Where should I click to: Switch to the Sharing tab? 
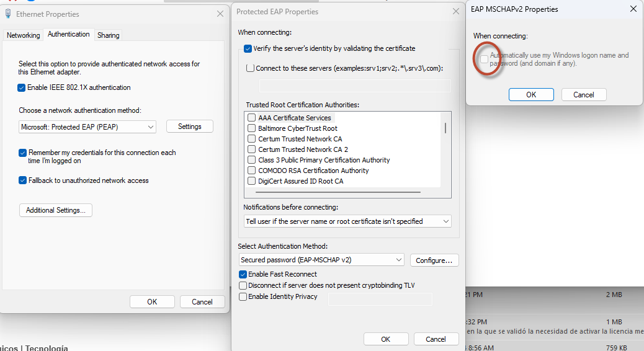coord(108,35)
